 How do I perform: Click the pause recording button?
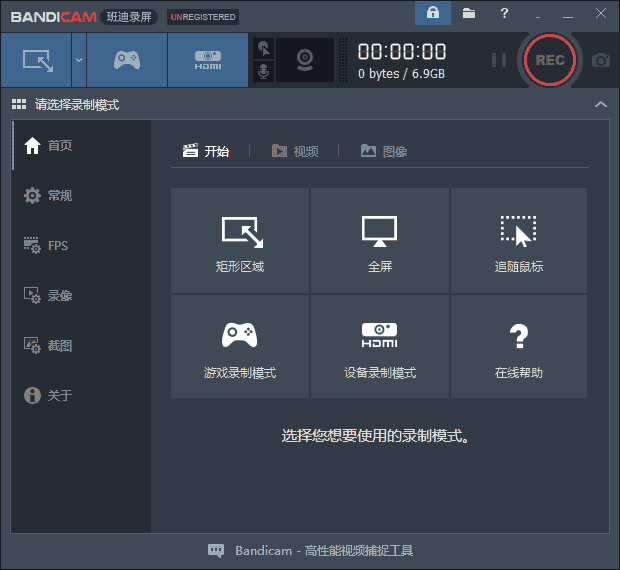(x=499, y=60)
